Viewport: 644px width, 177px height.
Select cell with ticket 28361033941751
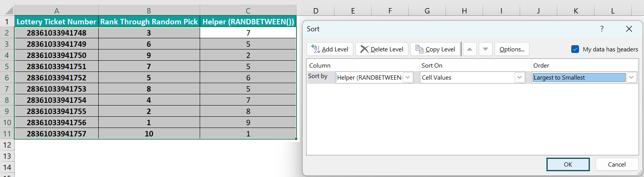click(x=57, y=66)
